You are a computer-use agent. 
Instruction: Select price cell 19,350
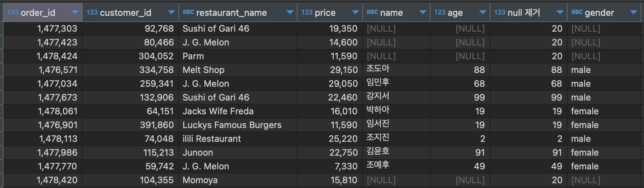tap(330, 29)
